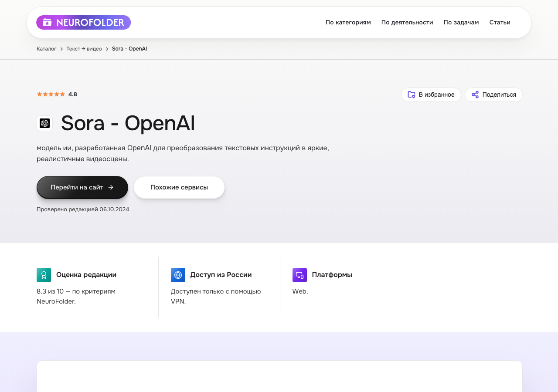The width and height of the screenshot is (558, 392).
Task: Open Похожие сервисы
Action: pos(179,187)
